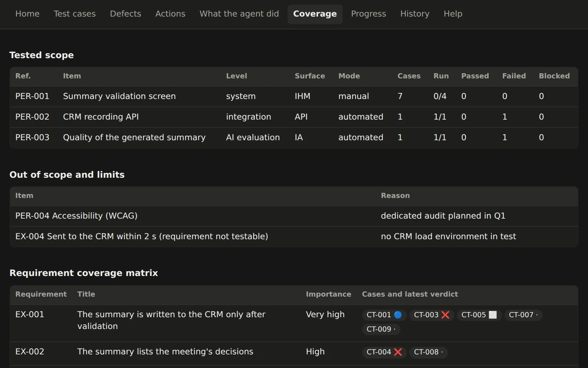
Task: Click 'Summary validation screen' item
Action: [x=119, y=96]
